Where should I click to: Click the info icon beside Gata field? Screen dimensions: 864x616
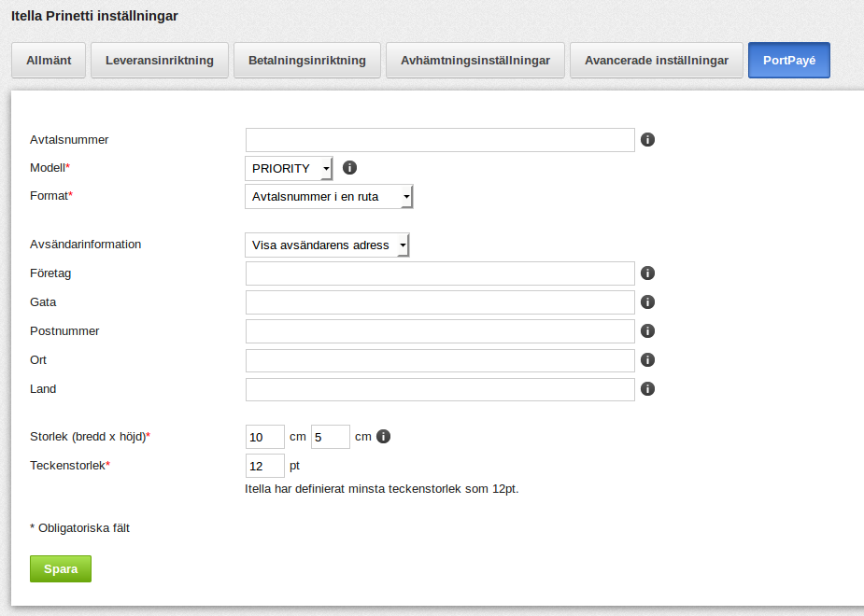[647, 302]
